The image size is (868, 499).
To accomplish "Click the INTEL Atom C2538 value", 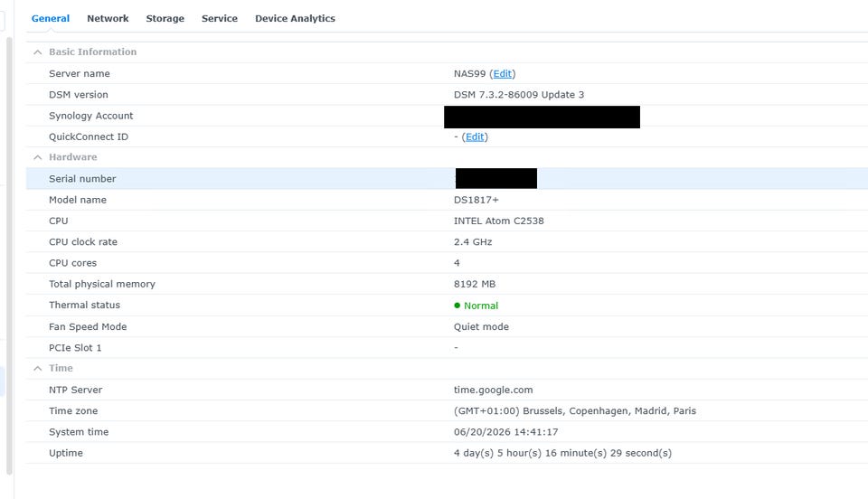I will click(499, 221).
